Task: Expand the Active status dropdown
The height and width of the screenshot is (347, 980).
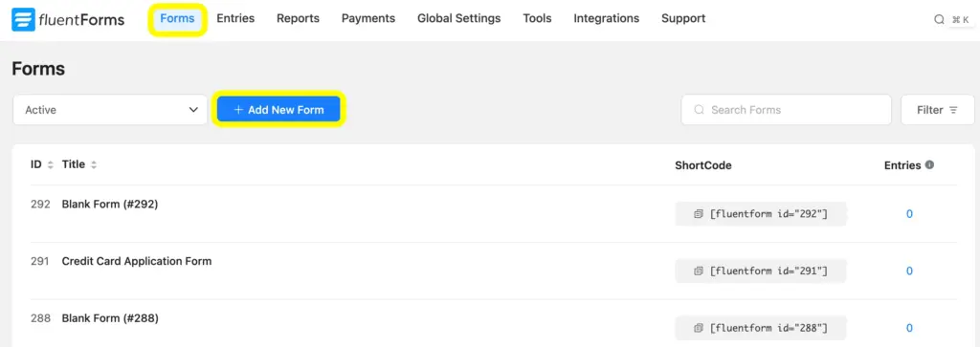Action: (110, 110)
